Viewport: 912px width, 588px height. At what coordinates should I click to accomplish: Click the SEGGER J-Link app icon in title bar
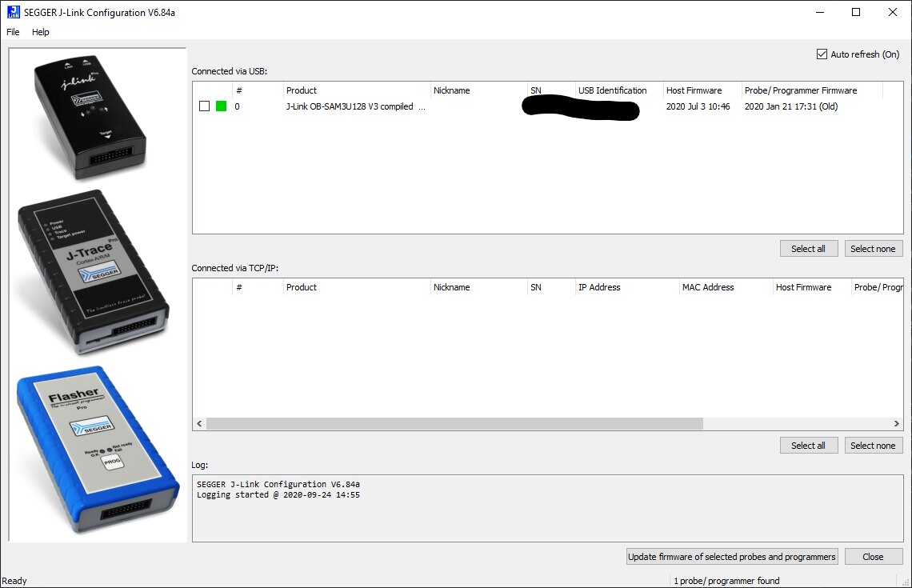click(x=13, y=12)
